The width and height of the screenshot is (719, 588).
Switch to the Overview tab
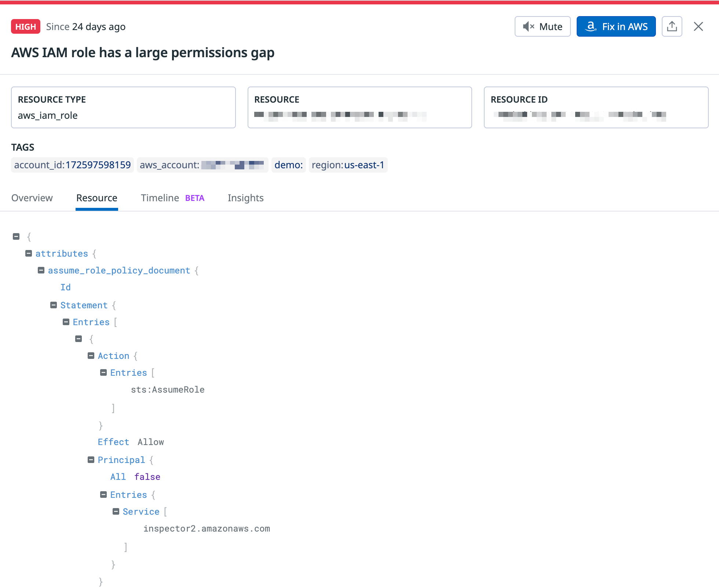point(32,198)
